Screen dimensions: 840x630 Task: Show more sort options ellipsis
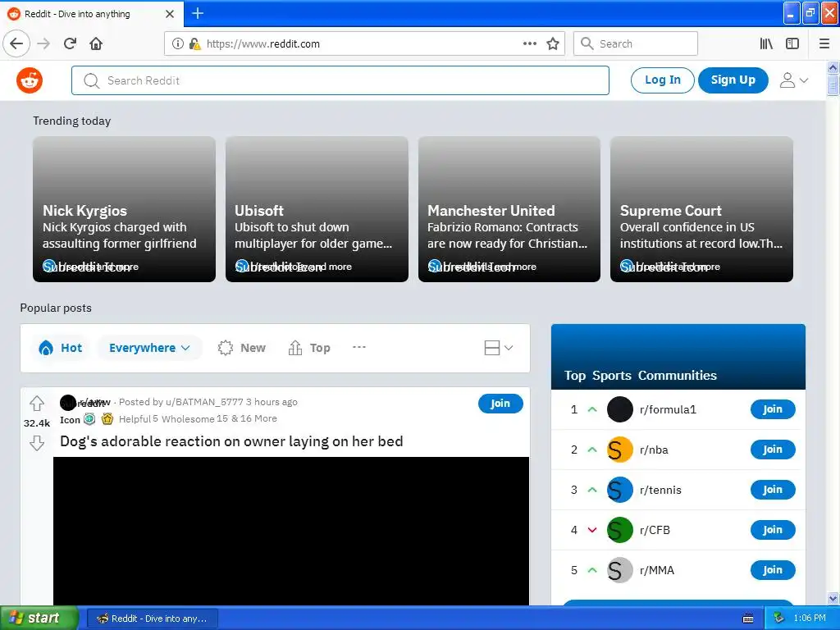click(x=359, y=347)
